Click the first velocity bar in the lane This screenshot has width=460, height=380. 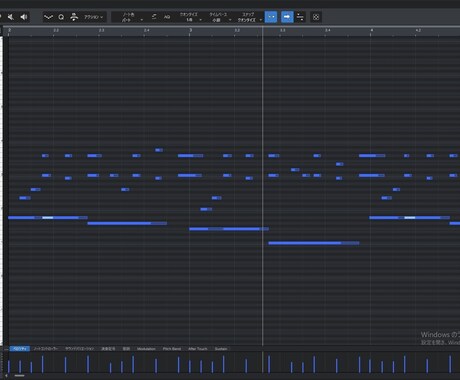pyautogui.click(x=9, y=366)
